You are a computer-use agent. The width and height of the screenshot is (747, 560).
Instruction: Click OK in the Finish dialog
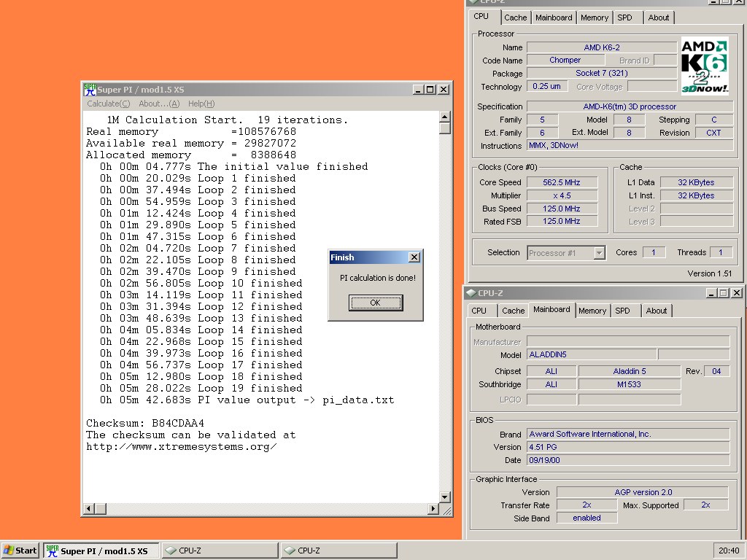point(376,303)
